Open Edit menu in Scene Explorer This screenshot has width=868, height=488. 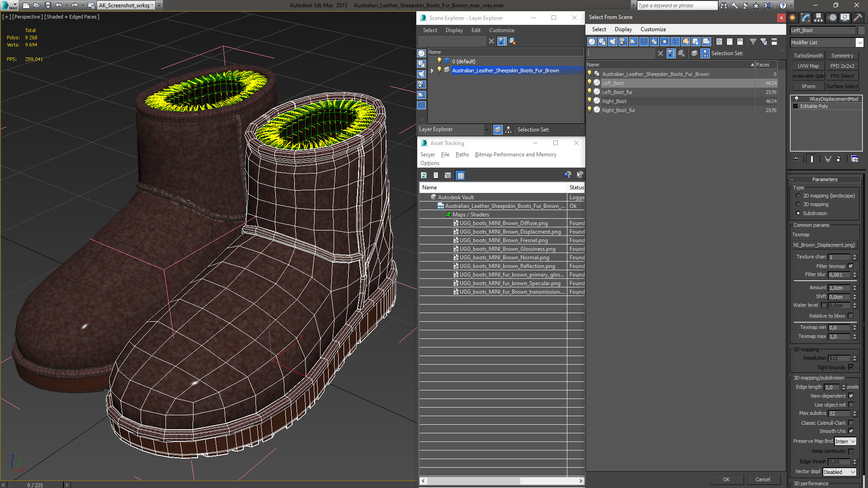point(476,30)
